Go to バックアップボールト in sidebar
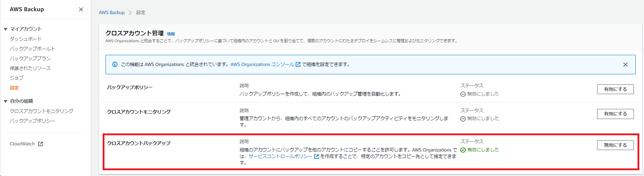This screenshot has height=176, width=644. coord(32,49)
